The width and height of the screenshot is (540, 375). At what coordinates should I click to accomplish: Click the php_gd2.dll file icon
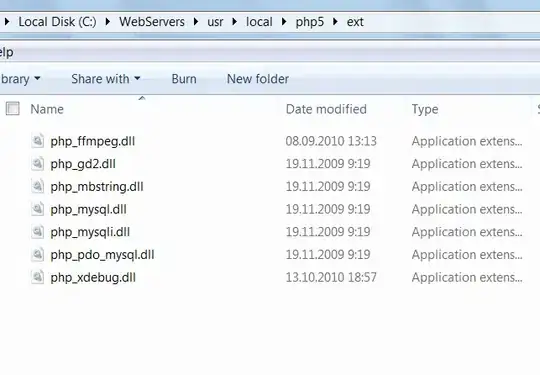coord(38,164)
